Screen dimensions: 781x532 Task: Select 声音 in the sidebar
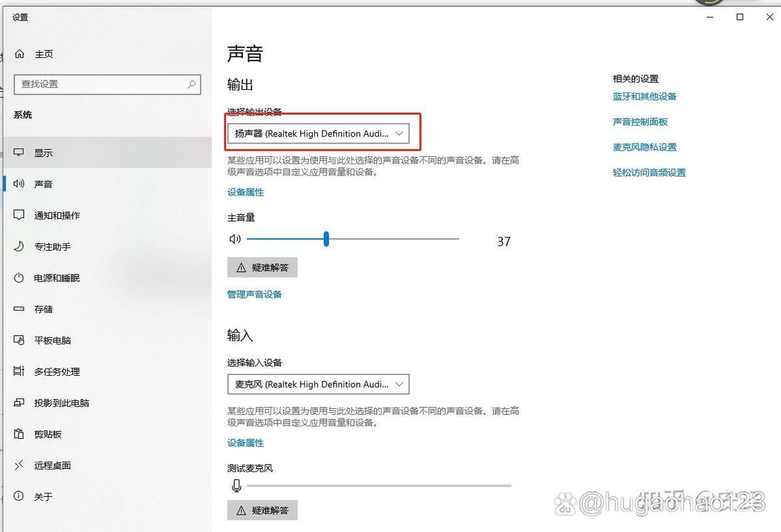tap(108, 184)
